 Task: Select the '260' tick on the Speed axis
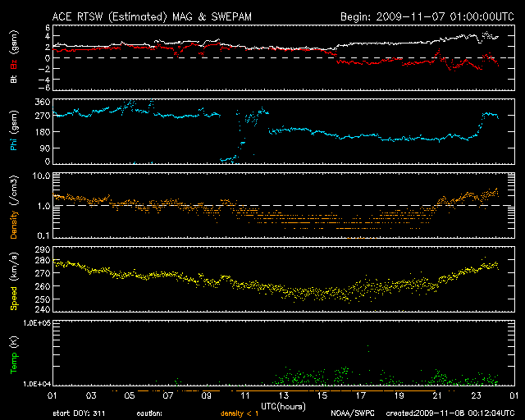[43, 286]
